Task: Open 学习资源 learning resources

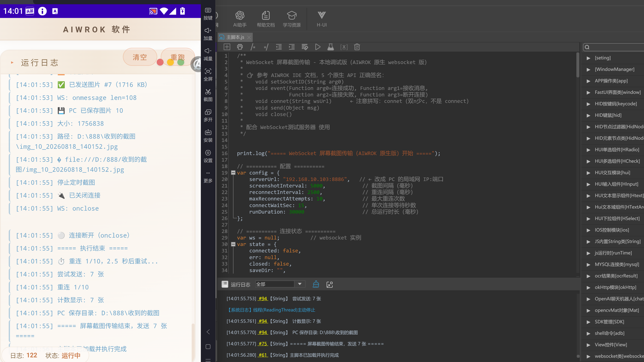Action: [291, 19]
